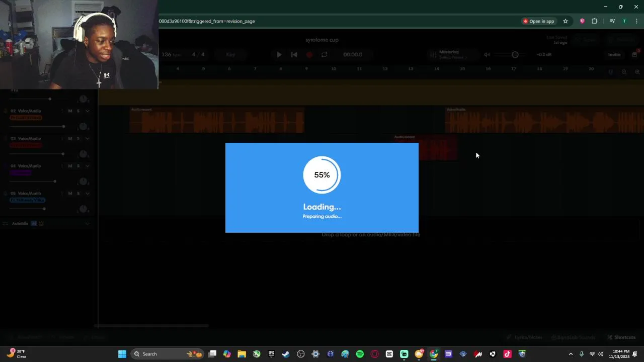The image size is (644, 362).
Task: Open the Key selector in the transport bar
Action: point(230,55)
